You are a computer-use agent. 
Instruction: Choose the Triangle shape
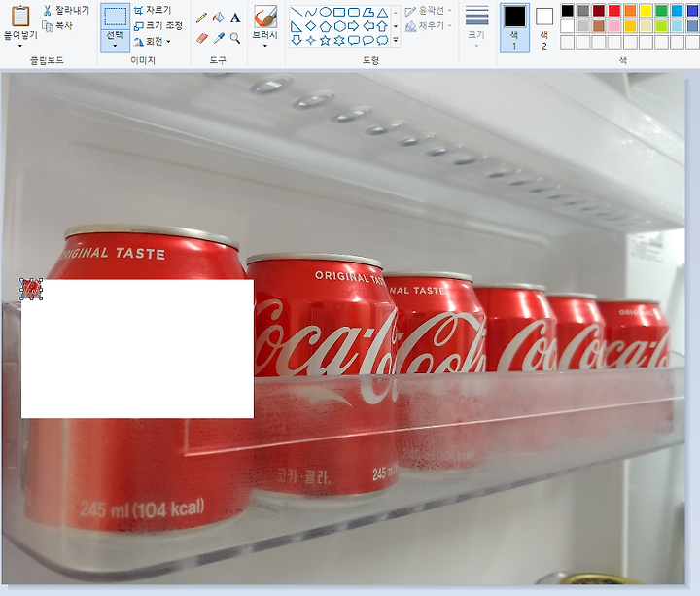point(382,12)
